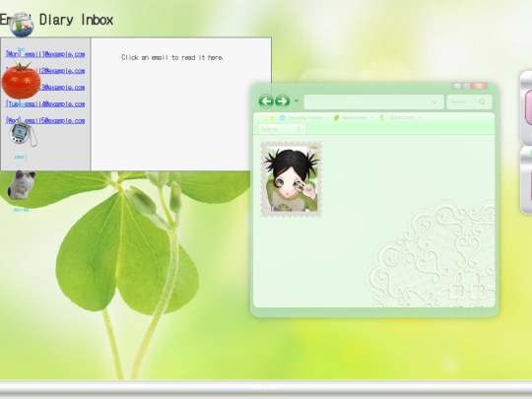
Task: Open the red tomato desktop icon
Action: [21, 81]
